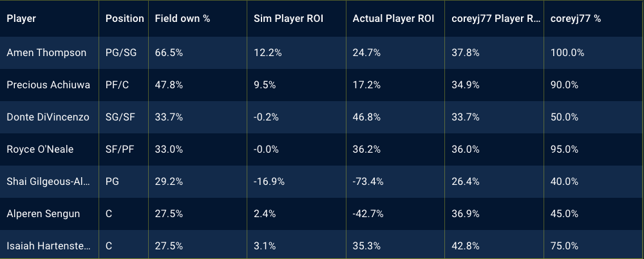This screenshot has width=644, height=259.
Task: Select Royce O'Neale player cell
Action: point(40,149)
